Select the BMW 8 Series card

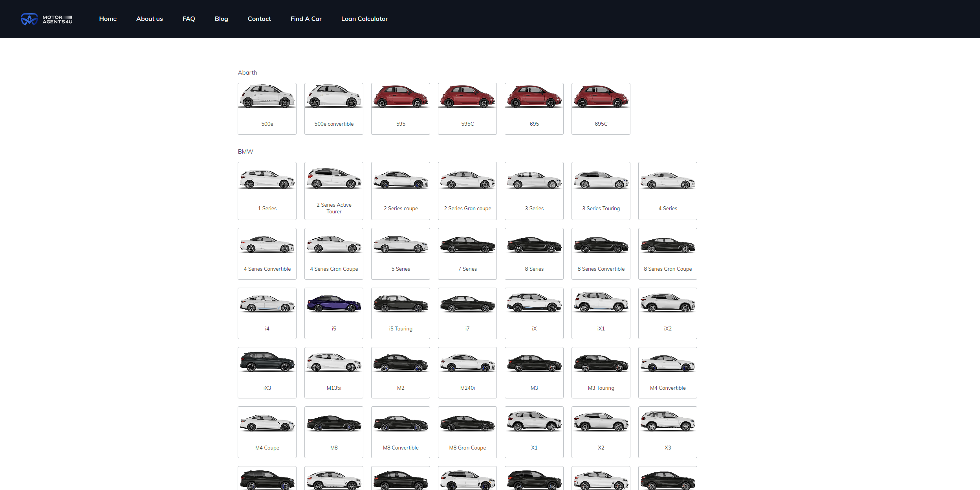[x=534, y=254]
